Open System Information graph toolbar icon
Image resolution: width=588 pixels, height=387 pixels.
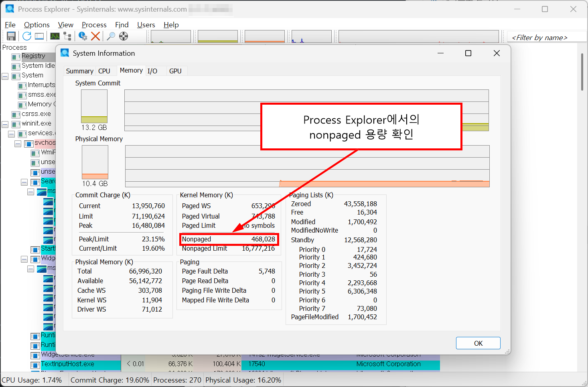click(x=55, y=36)
